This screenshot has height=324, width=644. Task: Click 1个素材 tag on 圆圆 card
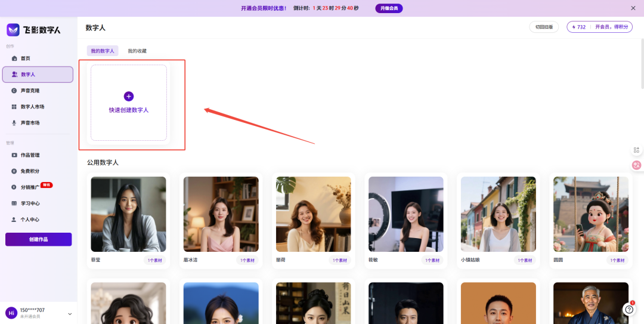tap(617, 260)
